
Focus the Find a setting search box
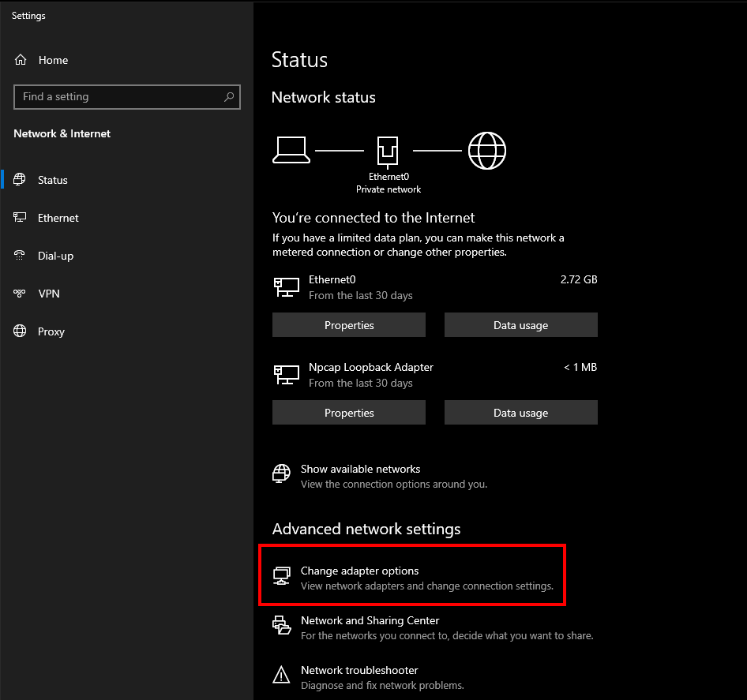127,96
